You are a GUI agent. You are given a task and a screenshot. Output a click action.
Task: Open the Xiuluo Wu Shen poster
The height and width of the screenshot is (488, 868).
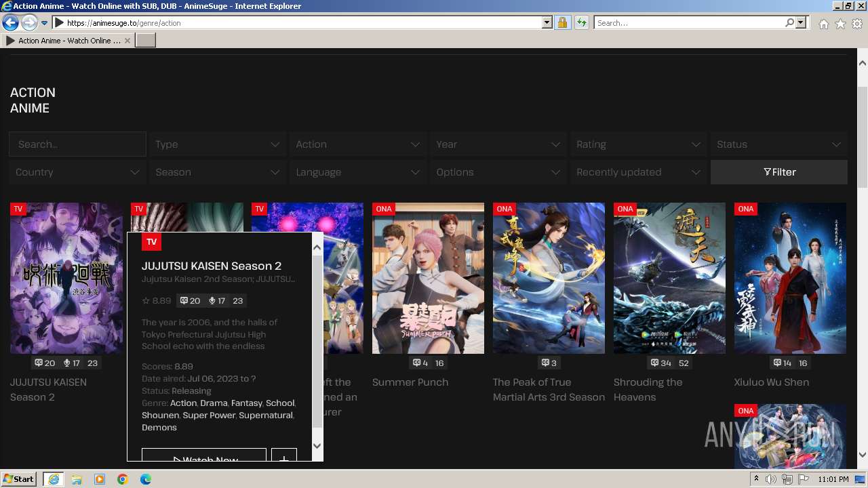pos(790,278)
